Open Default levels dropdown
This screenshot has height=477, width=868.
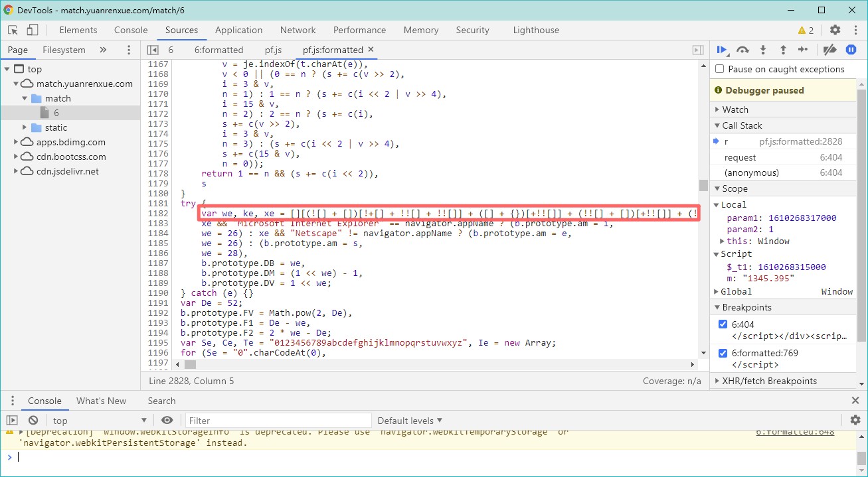[x=410, y=421]
